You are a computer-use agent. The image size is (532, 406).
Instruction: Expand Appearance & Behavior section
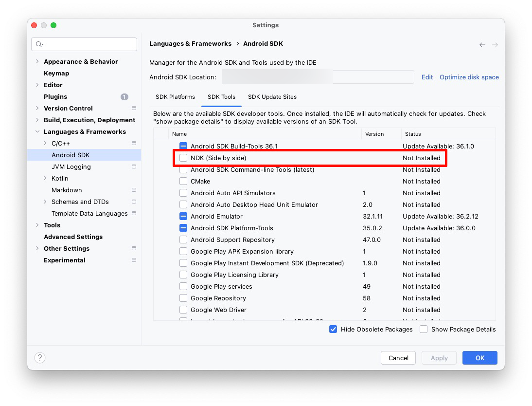(37, 61)
